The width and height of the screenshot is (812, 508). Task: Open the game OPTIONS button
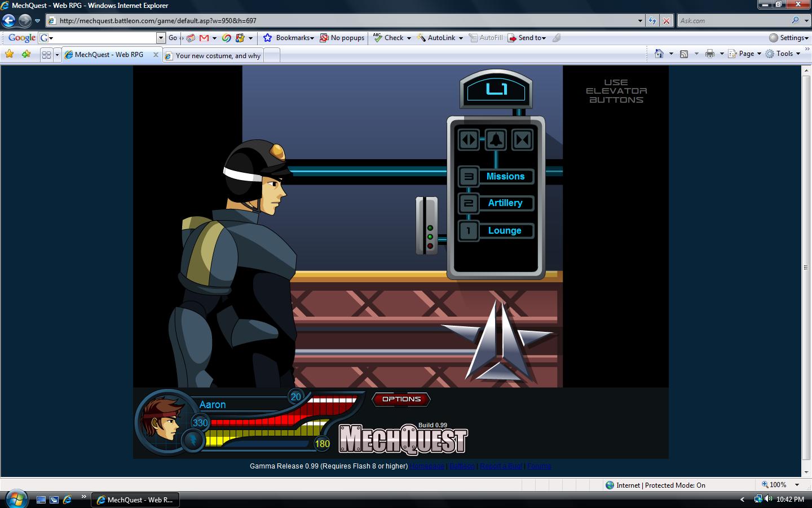tap(401, 399)
